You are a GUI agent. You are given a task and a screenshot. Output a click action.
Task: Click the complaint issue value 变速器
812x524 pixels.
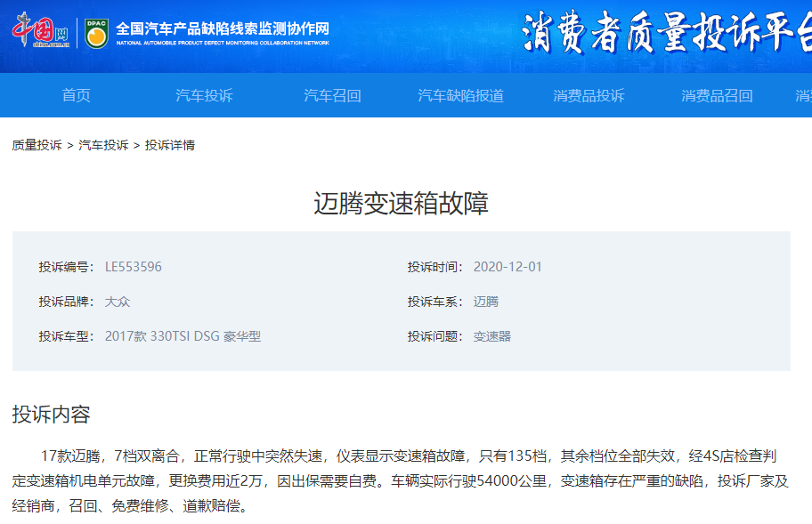tap(492, 336)
